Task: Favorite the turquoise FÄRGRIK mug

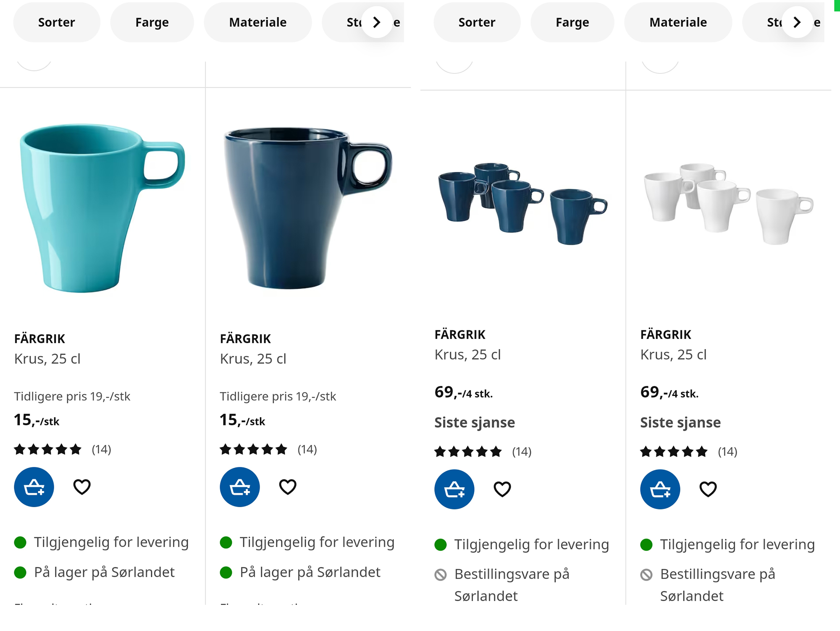Action: [x=82, y=487]
